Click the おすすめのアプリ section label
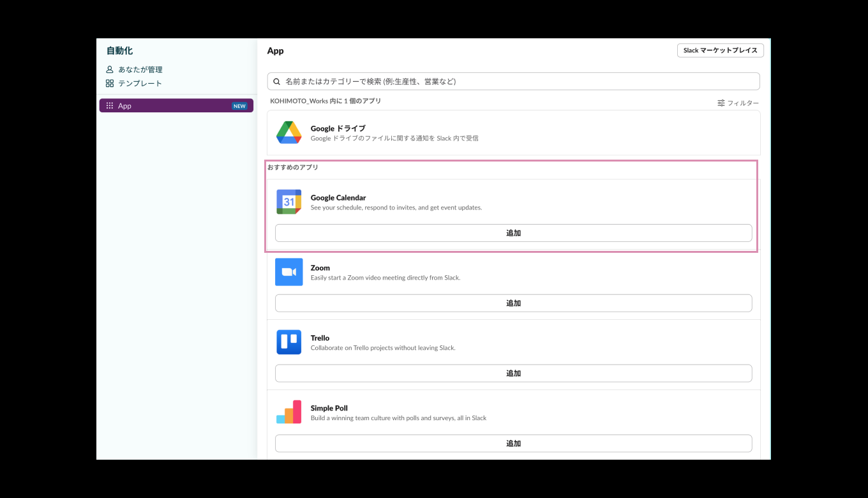This screenshot has width=868, height=498. (293, 167)
